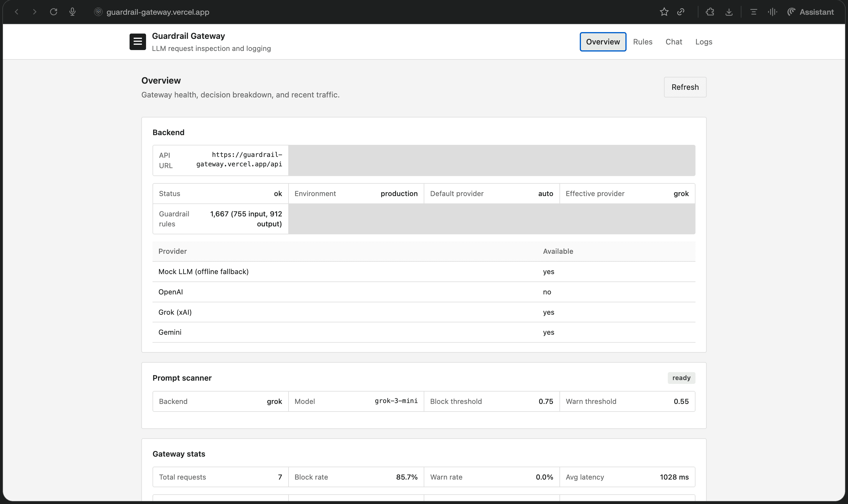Open the downloads icon in the toolbar

[729, 12]
